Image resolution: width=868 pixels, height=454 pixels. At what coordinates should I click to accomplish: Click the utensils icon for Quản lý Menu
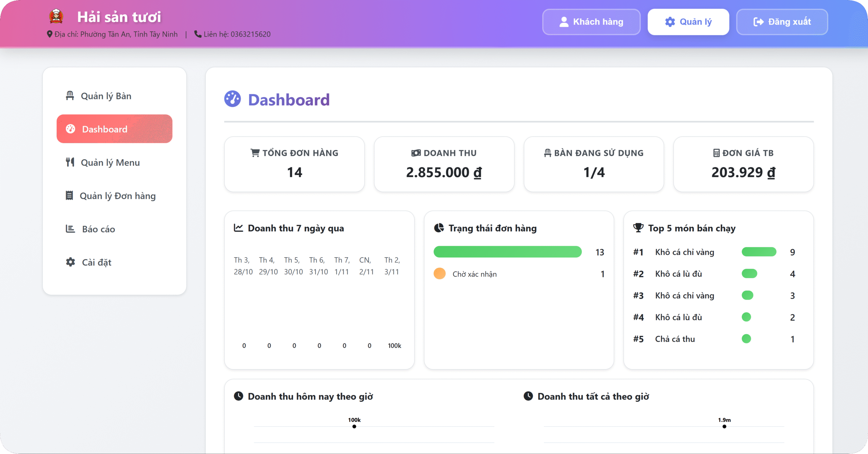tap(70, 162)
